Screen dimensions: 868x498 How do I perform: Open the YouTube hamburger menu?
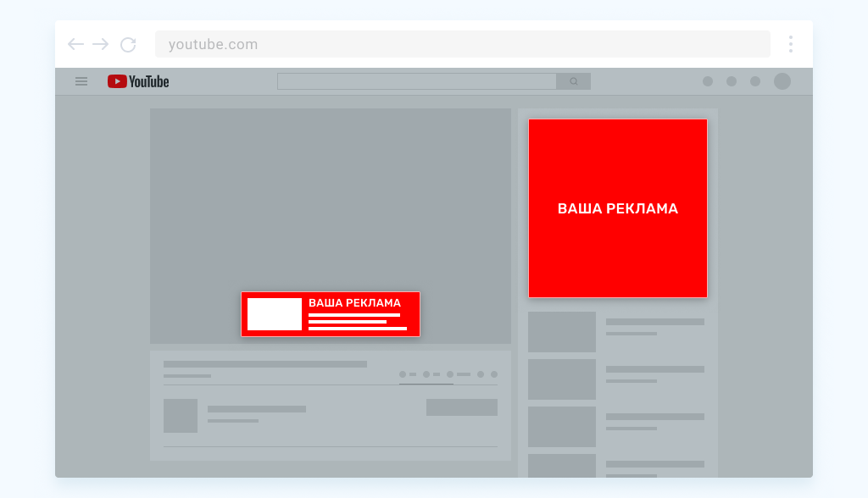click(x=81, y=81)
